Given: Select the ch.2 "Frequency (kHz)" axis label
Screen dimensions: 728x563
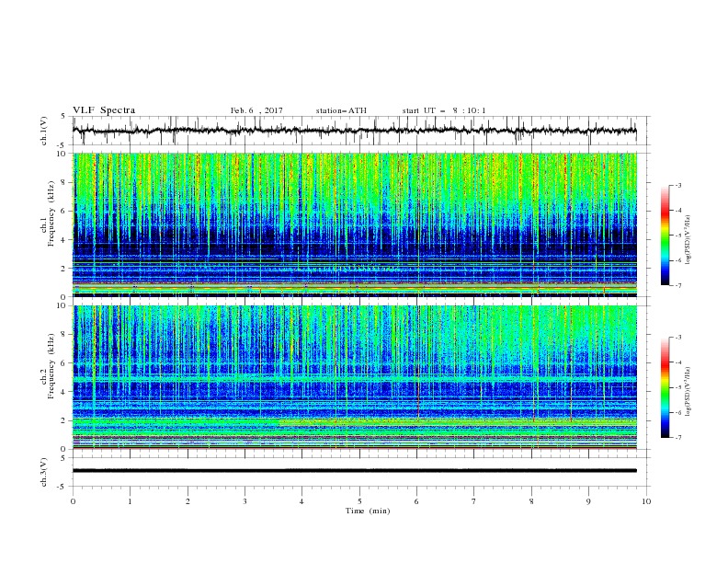Looking at the screenshot, I should [x=51, y=366].
